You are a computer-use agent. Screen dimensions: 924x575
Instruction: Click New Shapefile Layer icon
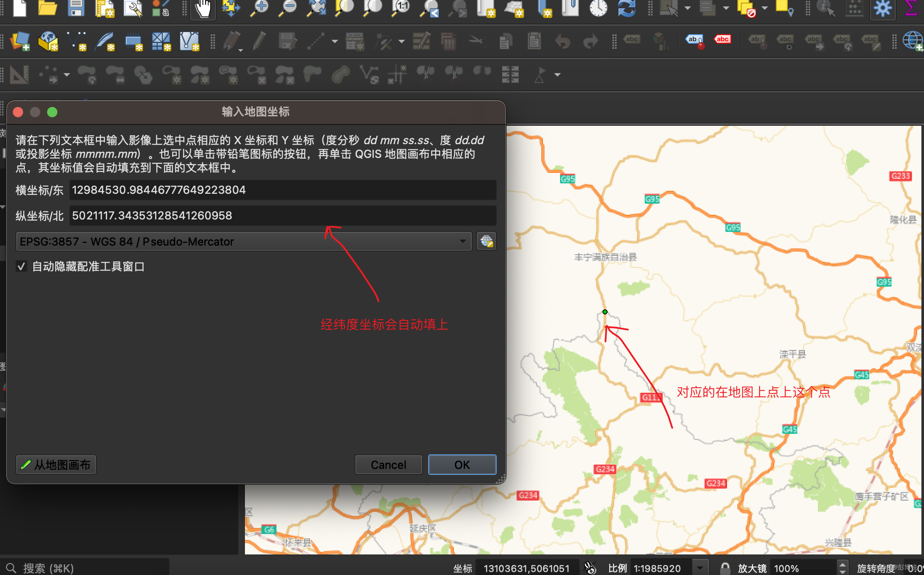click(77, 41)
